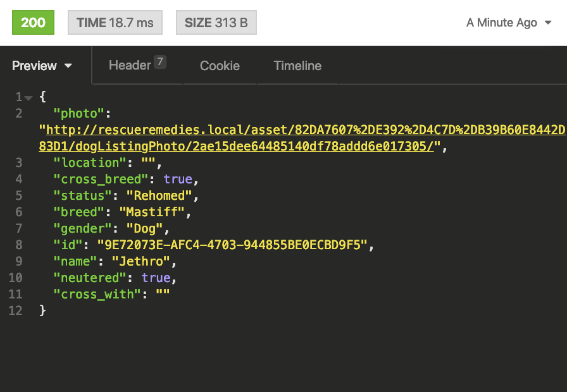Viewport: 567px width, 392px height.
Task: Open the Timeline tab
Action: coord(297,66)
